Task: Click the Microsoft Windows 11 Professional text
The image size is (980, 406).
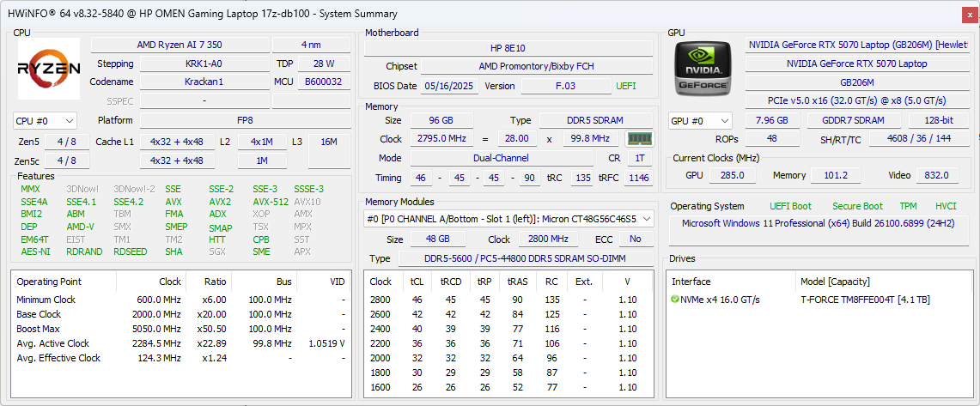Action: pos(816,223)
